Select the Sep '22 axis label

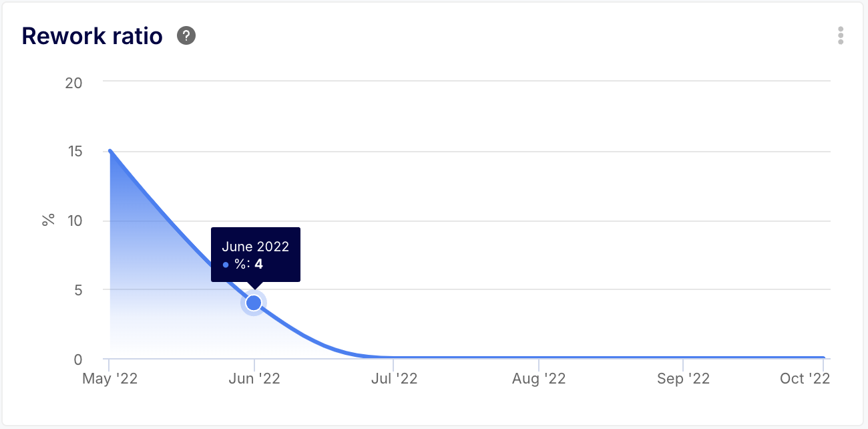point(683,379)
